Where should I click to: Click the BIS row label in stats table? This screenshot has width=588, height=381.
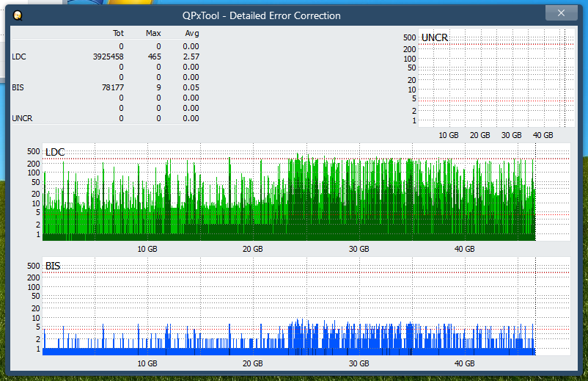coord(18,87)
